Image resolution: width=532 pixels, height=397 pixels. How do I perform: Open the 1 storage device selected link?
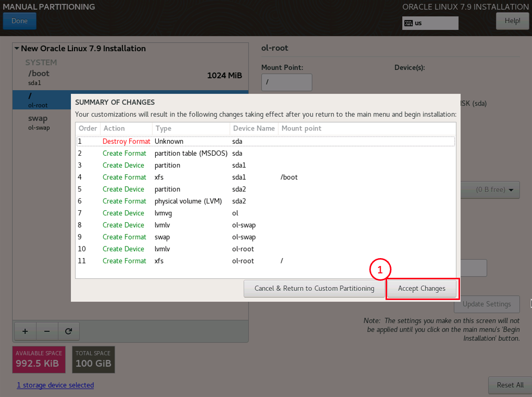coord(55,385)
